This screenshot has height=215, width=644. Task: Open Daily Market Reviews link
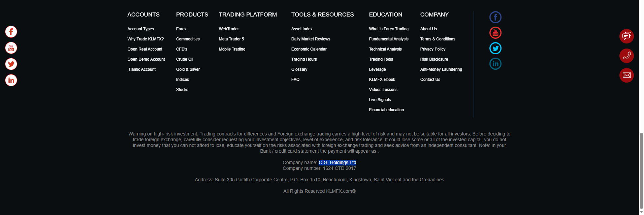[311, 39]
